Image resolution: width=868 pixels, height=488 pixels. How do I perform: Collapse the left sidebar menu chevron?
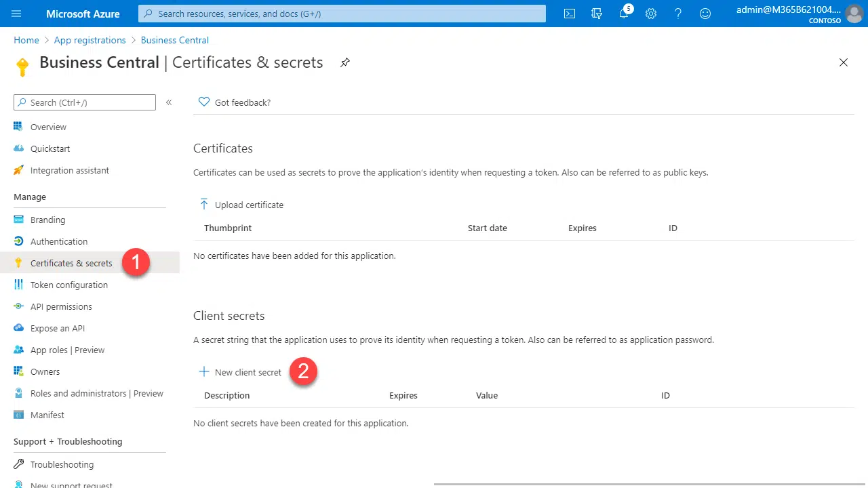[169, 102]
